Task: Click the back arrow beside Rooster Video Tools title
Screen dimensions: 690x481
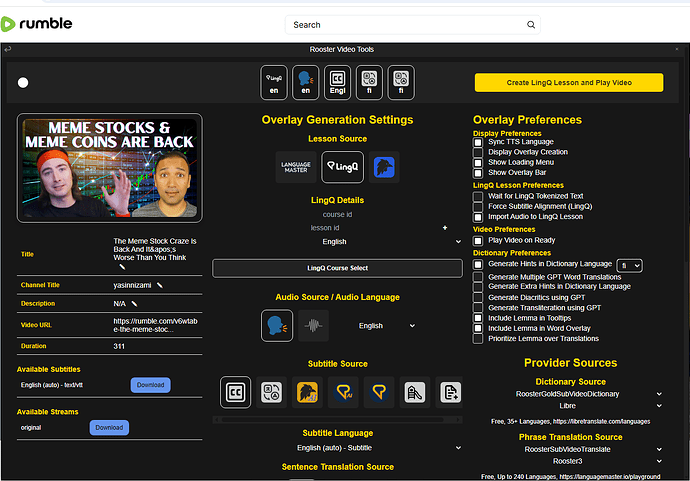Action: click(7, 49)
